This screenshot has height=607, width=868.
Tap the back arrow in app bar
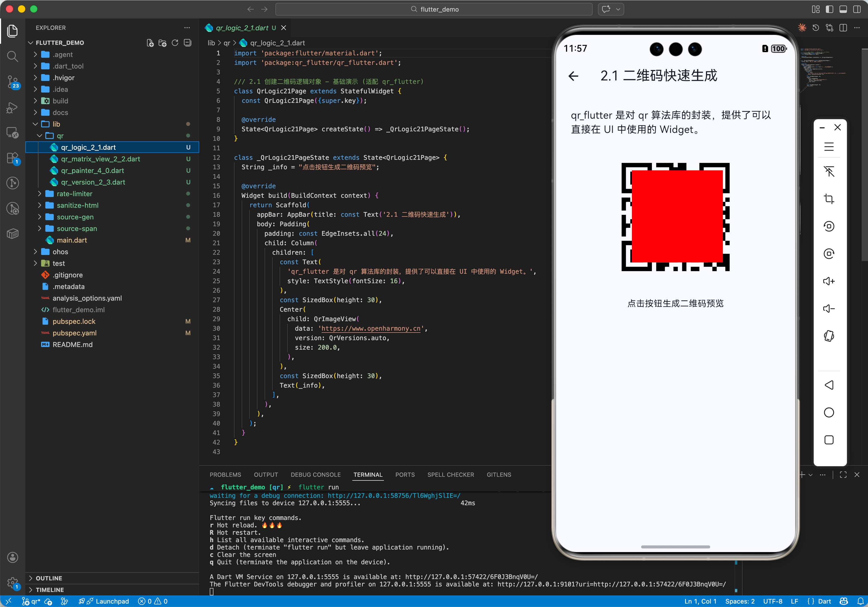573,76
